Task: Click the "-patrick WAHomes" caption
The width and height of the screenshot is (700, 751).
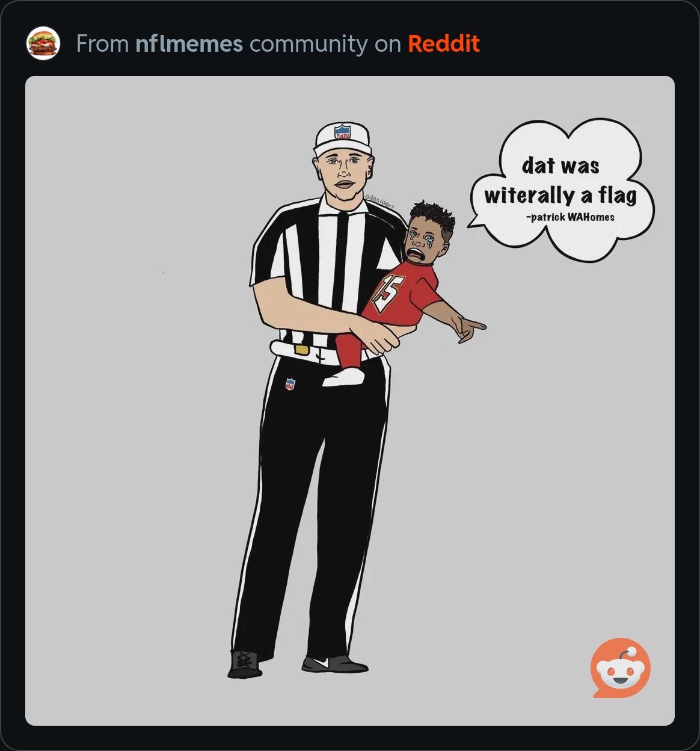Action: [x=570, y=217]
